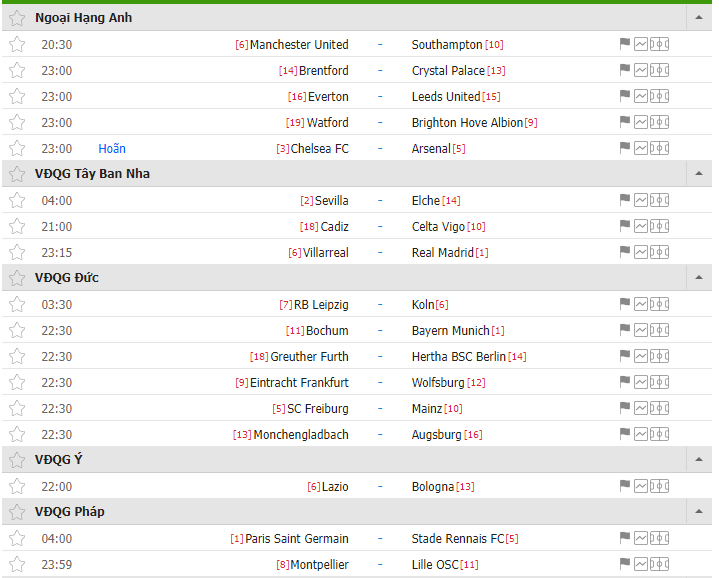The image size is (719, 578).
Task: Open pitch icon for Montpellier match
Action: (659, 564)
